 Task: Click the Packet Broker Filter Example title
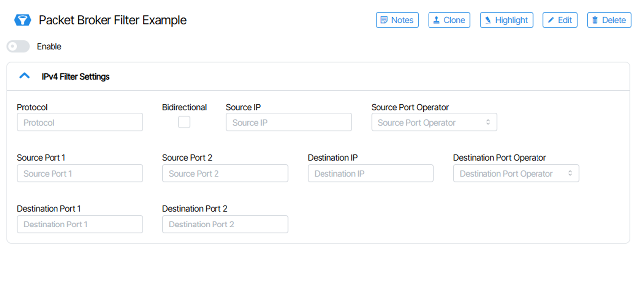[x=112, y=20]
